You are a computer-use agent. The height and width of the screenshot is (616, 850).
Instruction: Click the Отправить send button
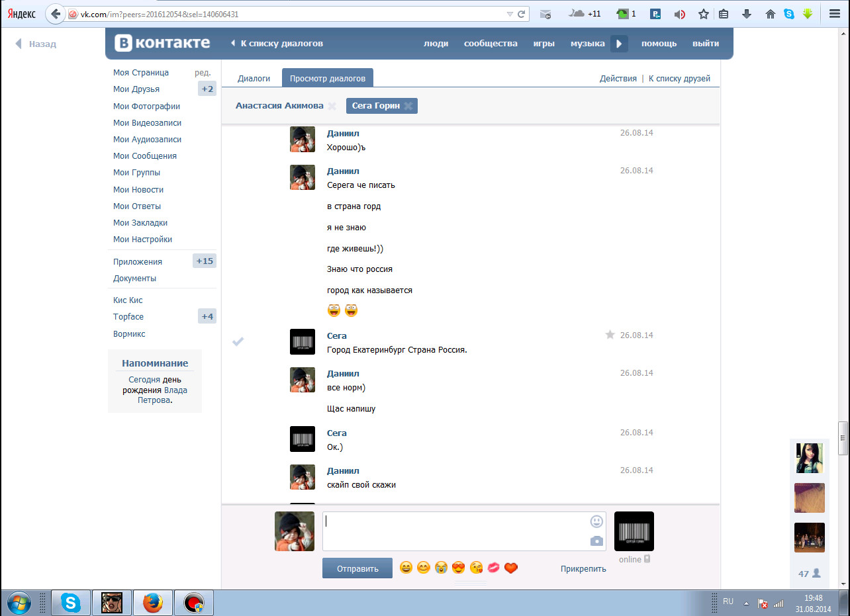point(357,568)
